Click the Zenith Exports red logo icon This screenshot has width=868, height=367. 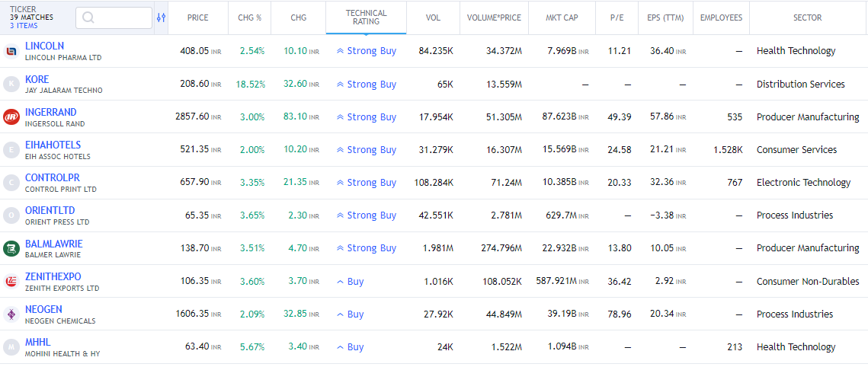tap(11, 281)
